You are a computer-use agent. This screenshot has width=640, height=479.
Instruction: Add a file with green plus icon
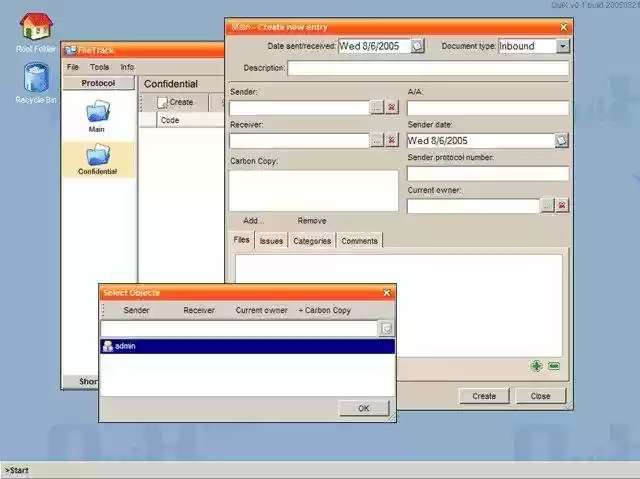tap(537, 366)
